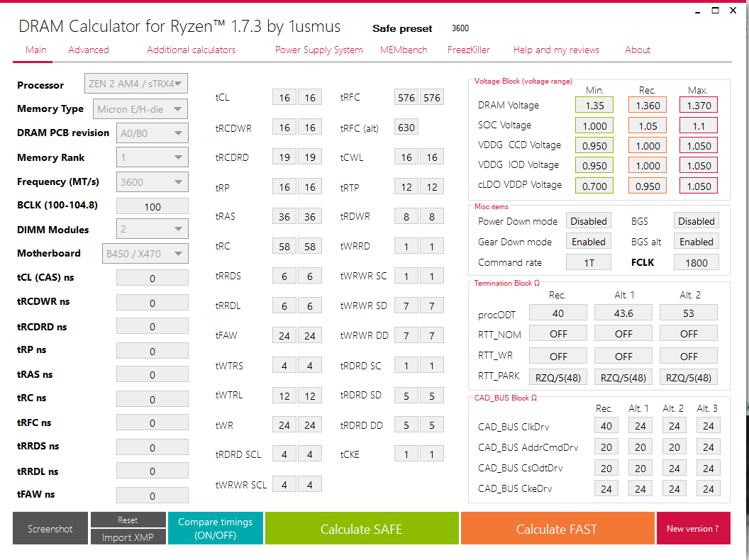The height and width of the screenshot is (560, 749).
Task: Click the BCLK input field
Action: pos(152,207)
